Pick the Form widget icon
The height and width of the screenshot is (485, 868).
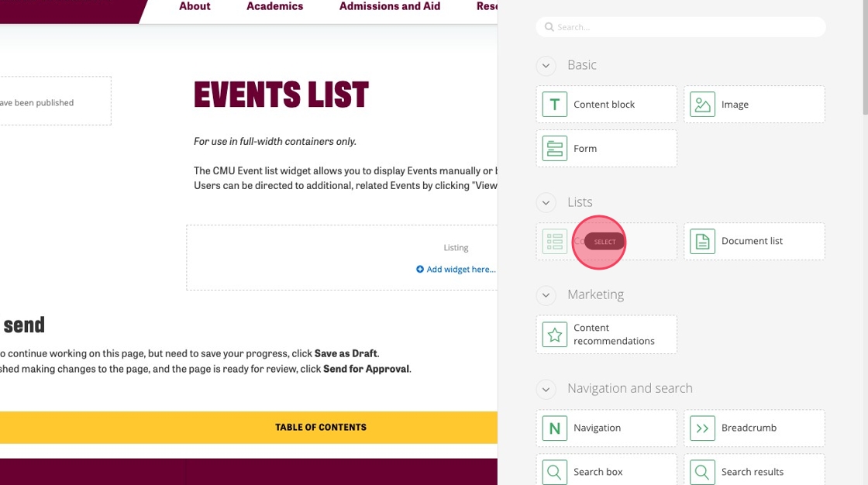click(555, 149)
